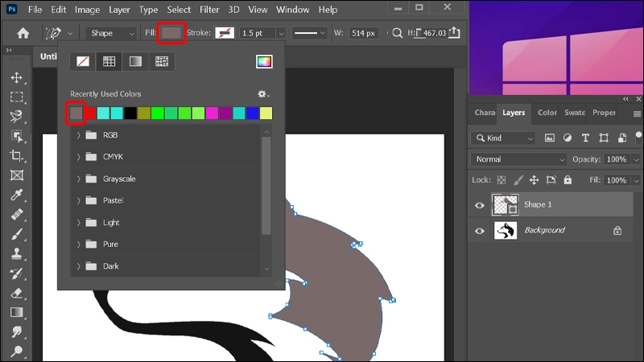The image size is (644, 362).
Task: Select the Clone Stamp tool
Action: click(x=16, y=253)
